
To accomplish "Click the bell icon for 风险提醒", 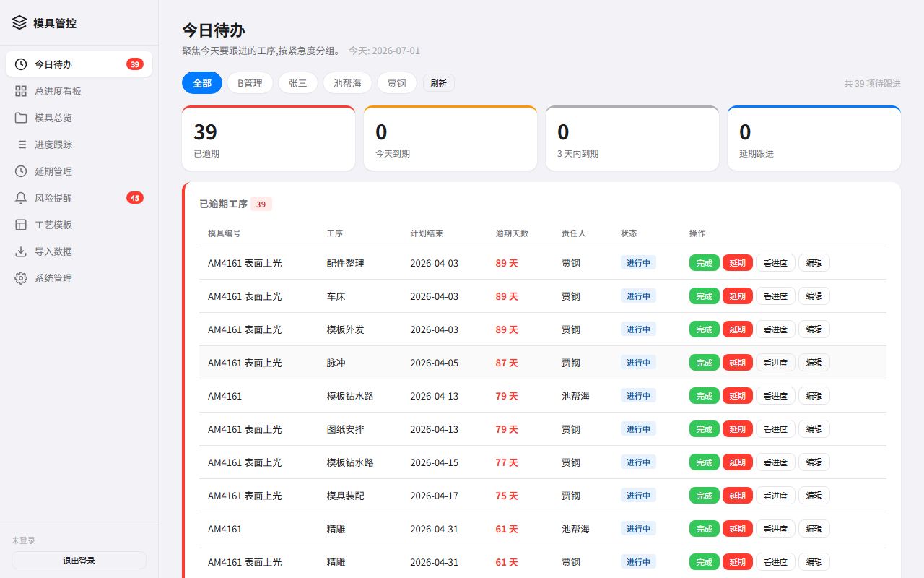I will [21, 198].
